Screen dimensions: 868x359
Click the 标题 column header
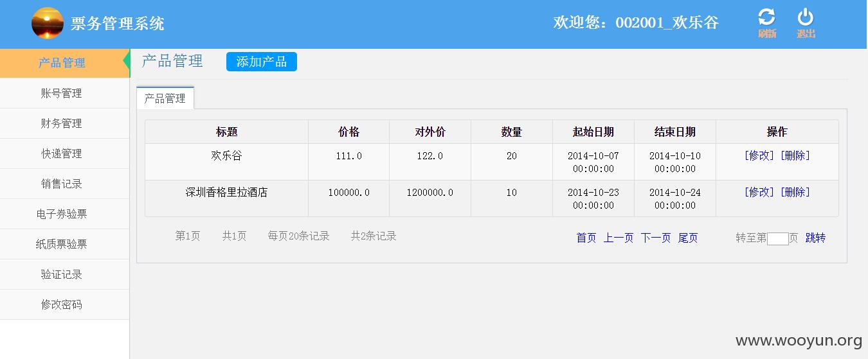click(x=227, y=132)
